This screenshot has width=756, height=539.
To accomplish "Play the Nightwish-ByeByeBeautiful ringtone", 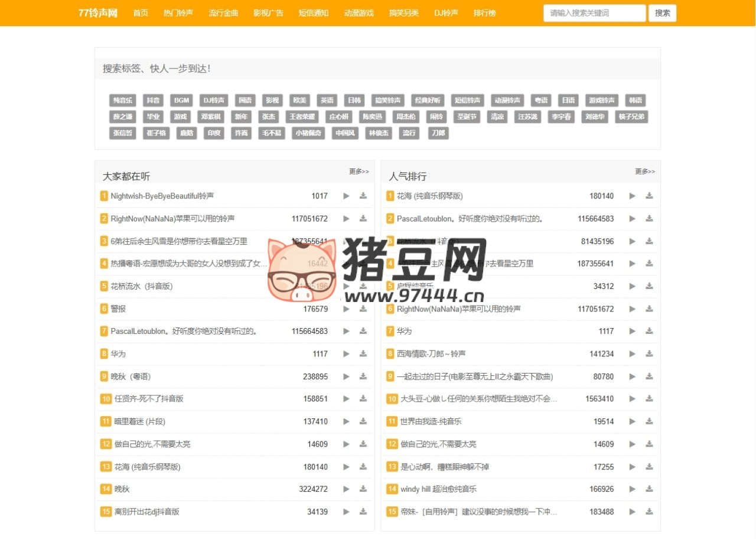I will tap(346, 196).
